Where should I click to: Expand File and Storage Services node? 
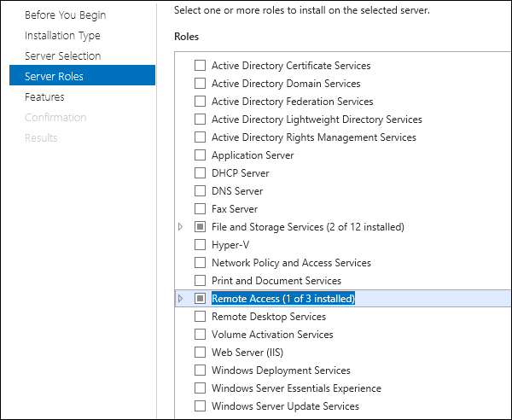(180, 227)
